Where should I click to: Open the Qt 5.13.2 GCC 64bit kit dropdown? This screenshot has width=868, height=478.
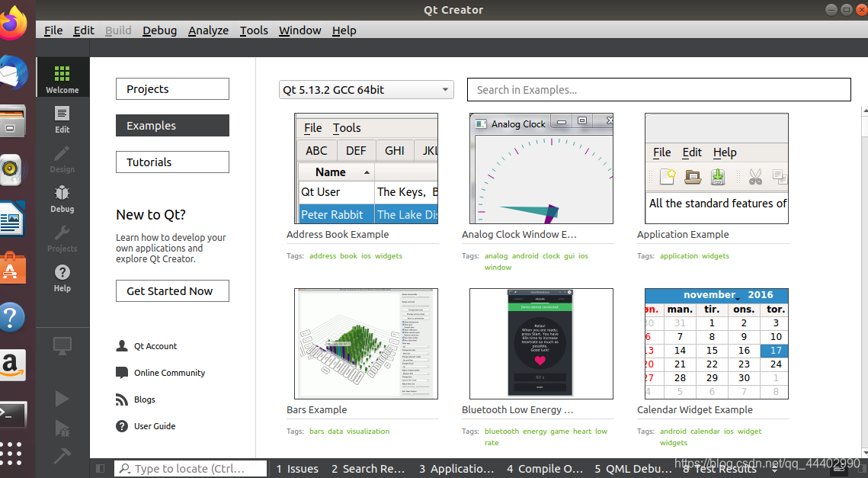pyautogui.click(x=365, y=89)
